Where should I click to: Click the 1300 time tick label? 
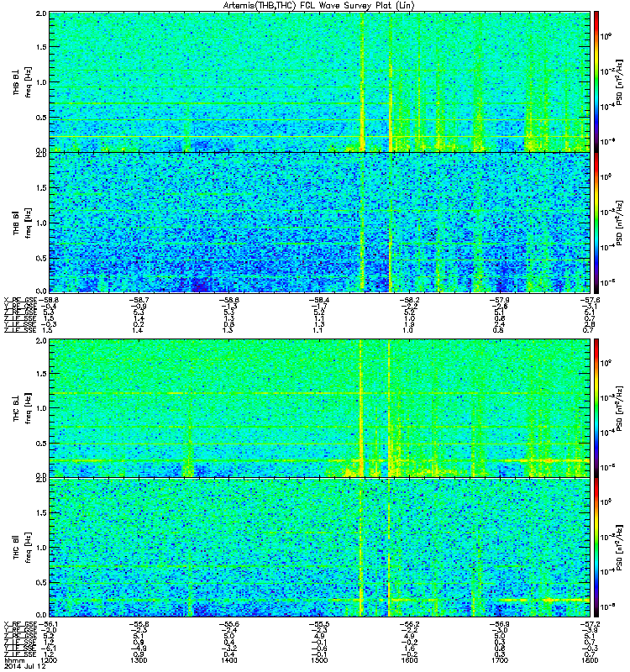(x=139, y=660)
